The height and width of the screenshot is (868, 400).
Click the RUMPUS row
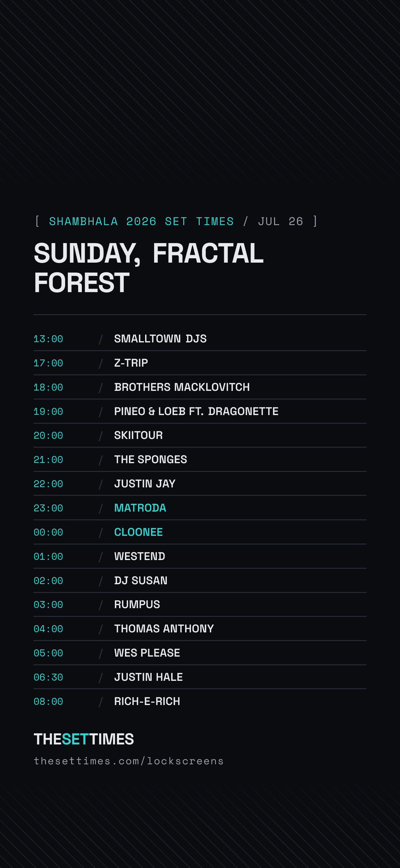[200, 604]
